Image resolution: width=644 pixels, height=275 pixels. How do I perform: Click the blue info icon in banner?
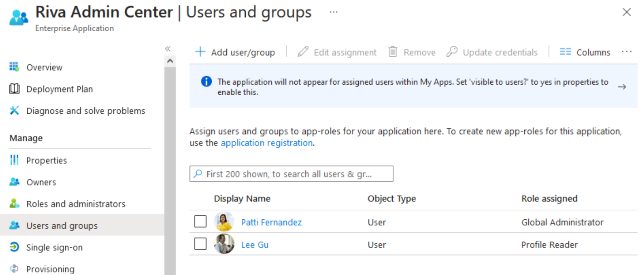(x=206, y=82)
